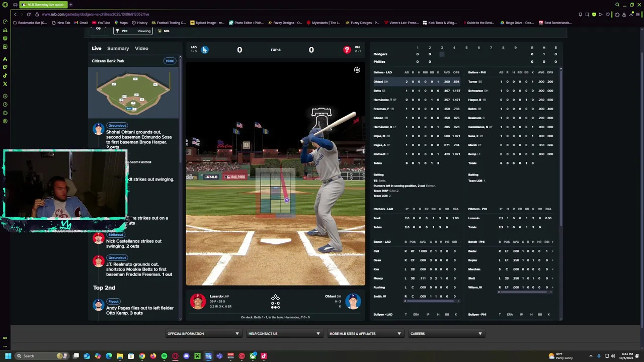Click Ohtani's batter headshot
Viewport: 644px width, 362px height.
353,301
